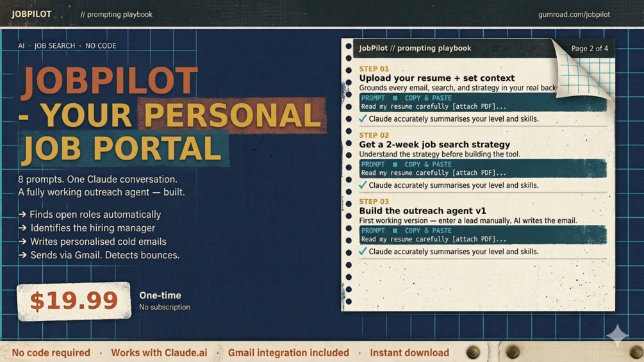Click the 'Page 2 of 4' indicator

tap(590, 49)
